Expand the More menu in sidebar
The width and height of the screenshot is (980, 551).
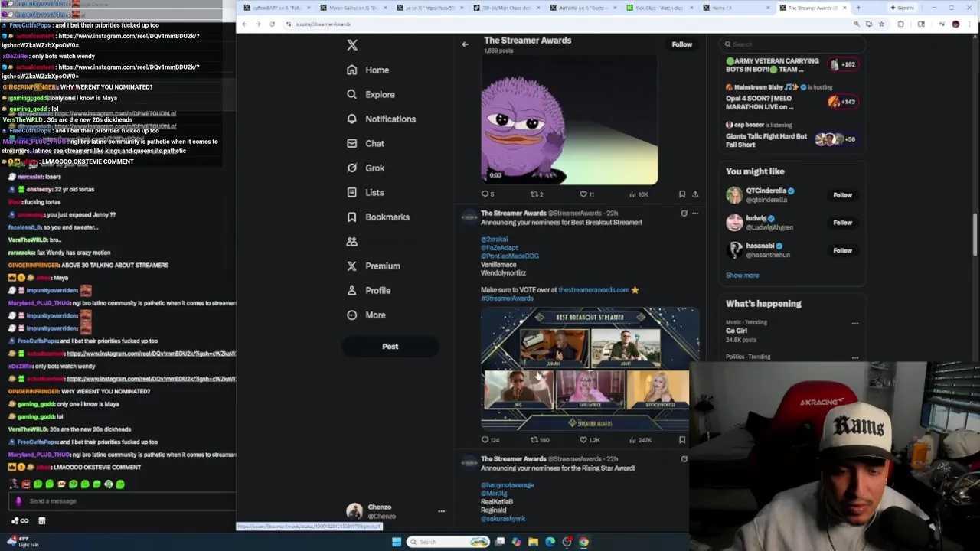(x=366, y=315)
